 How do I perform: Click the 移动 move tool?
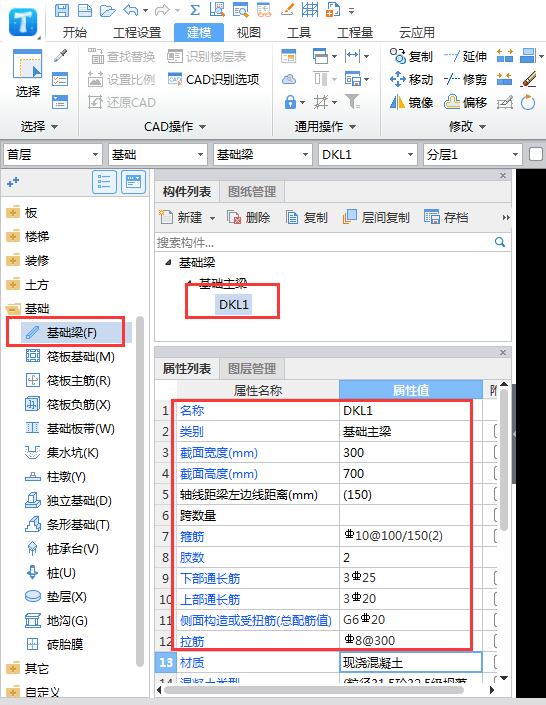pyautogui.click(x=411, y=80)
